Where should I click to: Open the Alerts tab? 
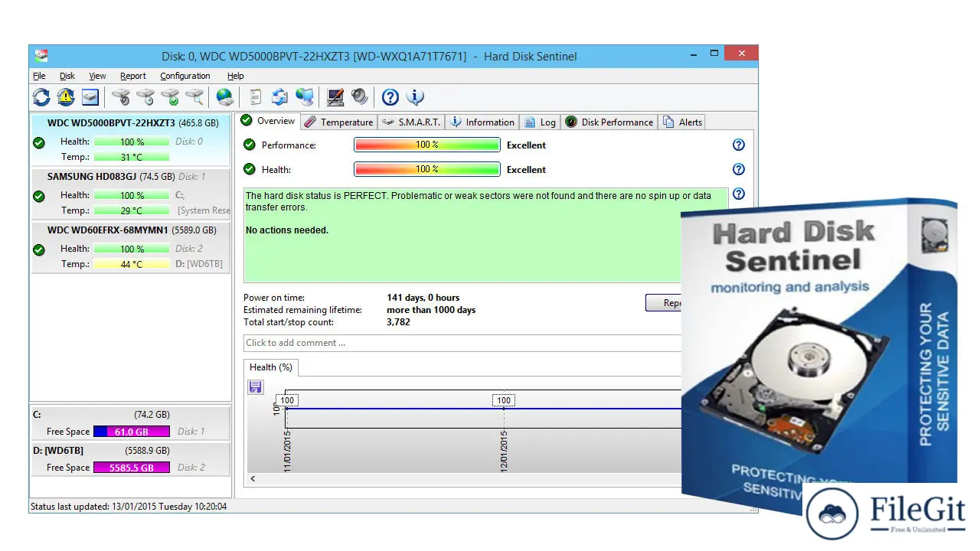(682, 122)
